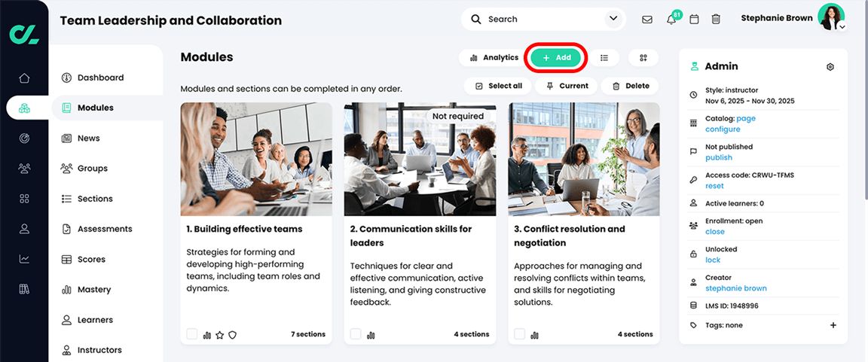The image size is (868, 362).
Task: Open the calendar icon in the header
Action: pyautogui.click(x=694, y=20)
